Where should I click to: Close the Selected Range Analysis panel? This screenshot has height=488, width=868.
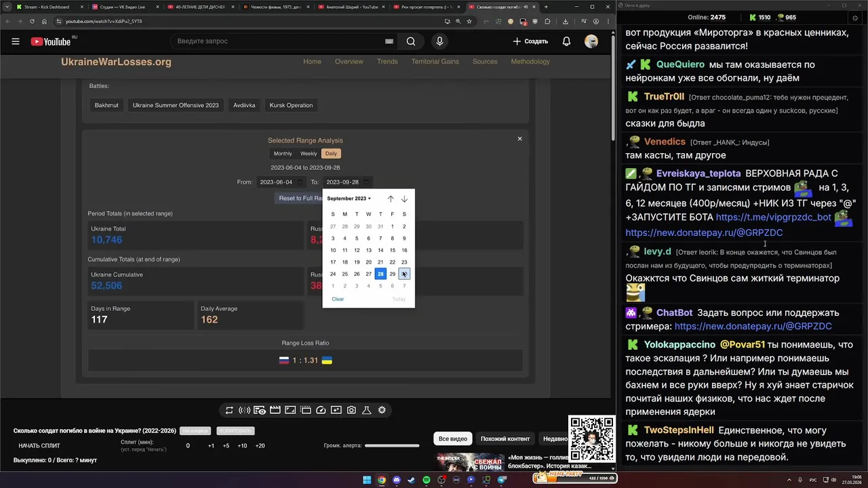pos(520,139)
